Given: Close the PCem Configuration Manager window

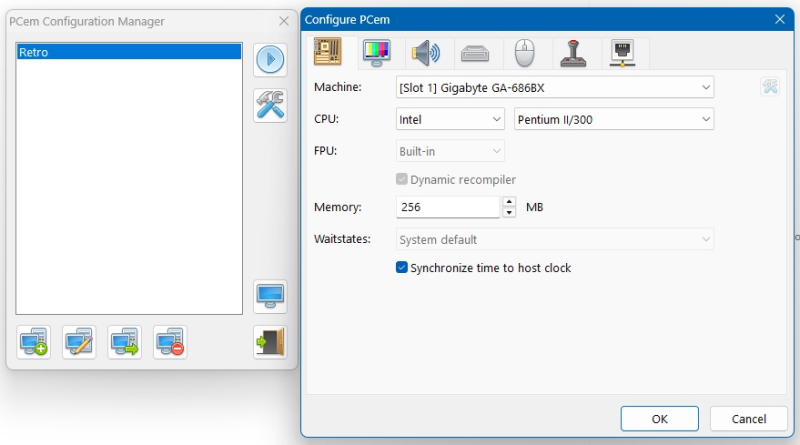Looking at the screenshot, I should (x=284, y=21).
